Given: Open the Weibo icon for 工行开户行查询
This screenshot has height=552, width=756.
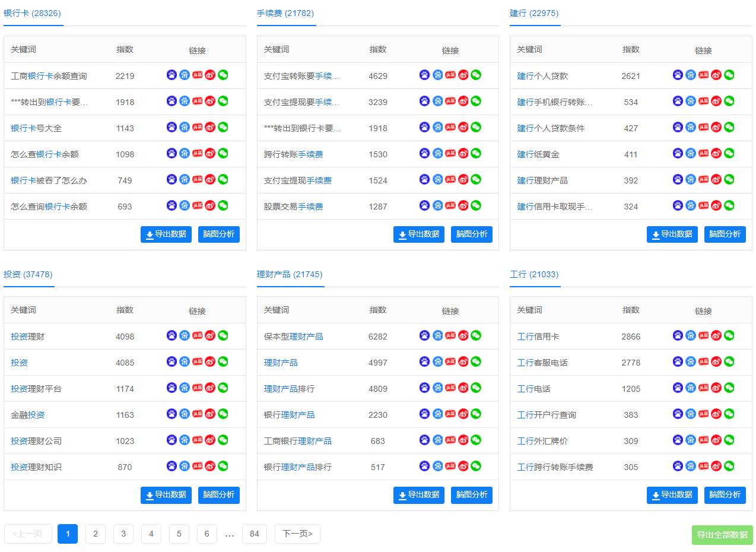Looking at the screenshot, I should click(716, 414).
